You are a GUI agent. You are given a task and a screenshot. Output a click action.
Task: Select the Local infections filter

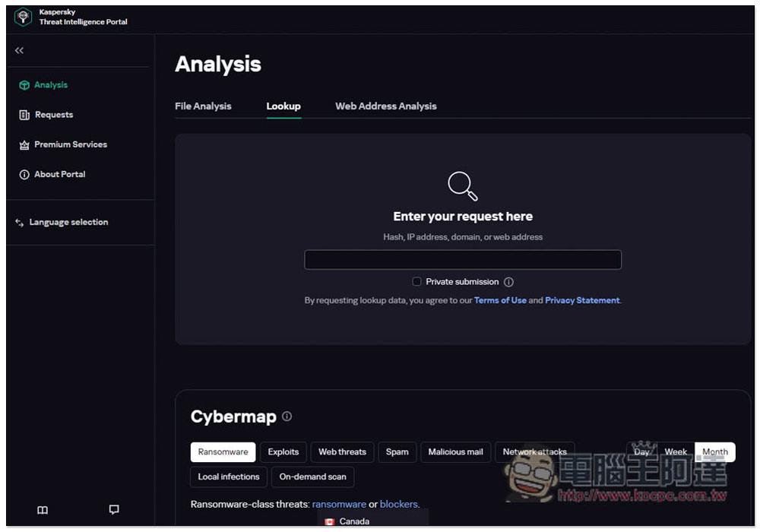(x=229, y=477)
